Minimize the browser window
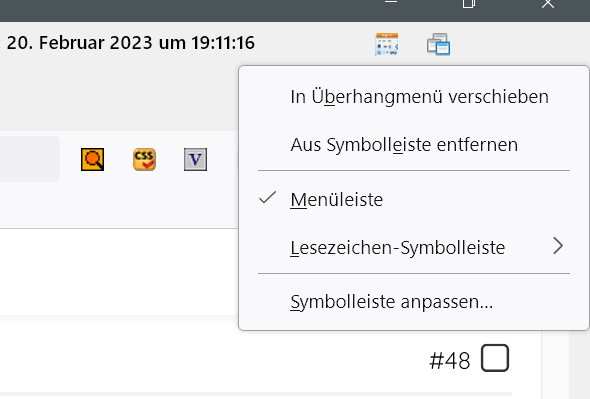 point(391,3)
